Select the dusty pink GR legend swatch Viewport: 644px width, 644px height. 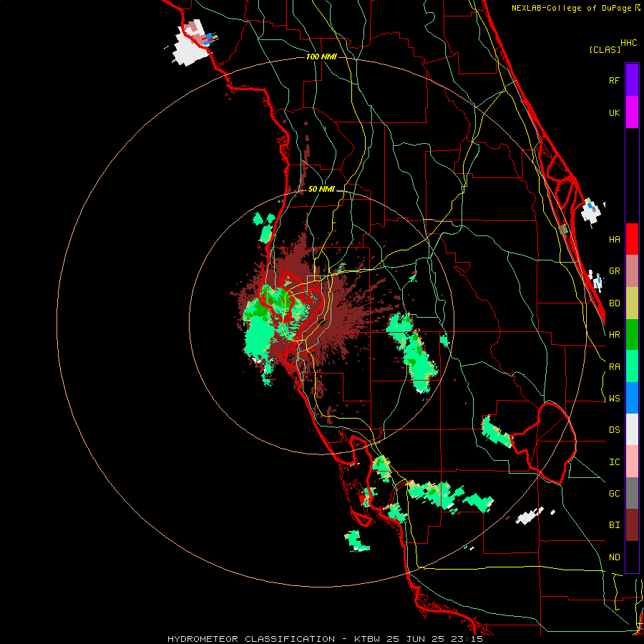[x=632, y=270]
